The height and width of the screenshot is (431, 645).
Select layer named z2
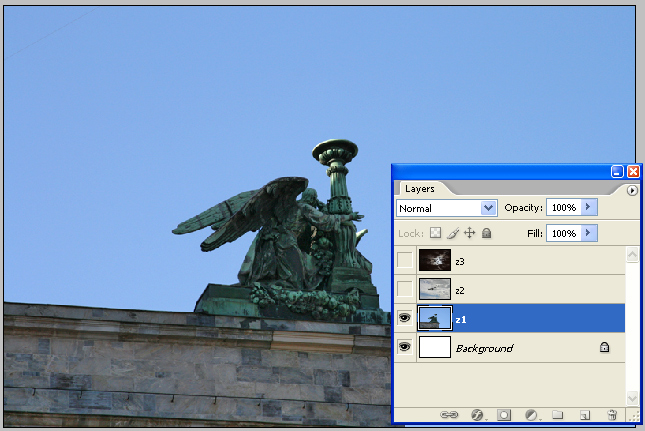pos(460,290)
